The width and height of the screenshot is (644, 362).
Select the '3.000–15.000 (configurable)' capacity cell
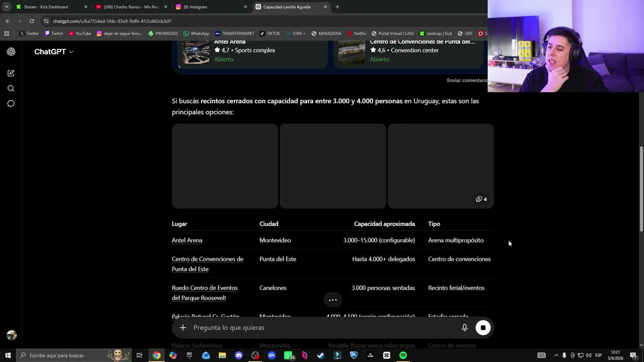click(x=379, y=240)
